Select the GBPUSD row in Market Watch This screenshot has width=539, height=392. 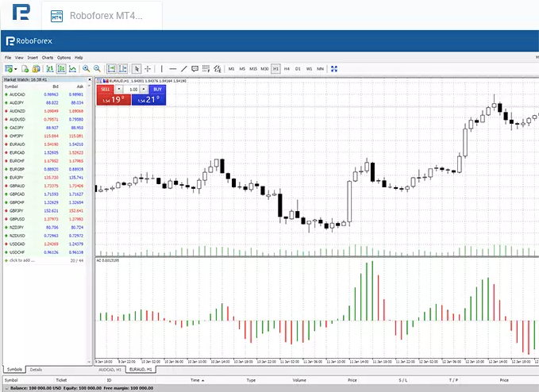click(x=46, y=218)
